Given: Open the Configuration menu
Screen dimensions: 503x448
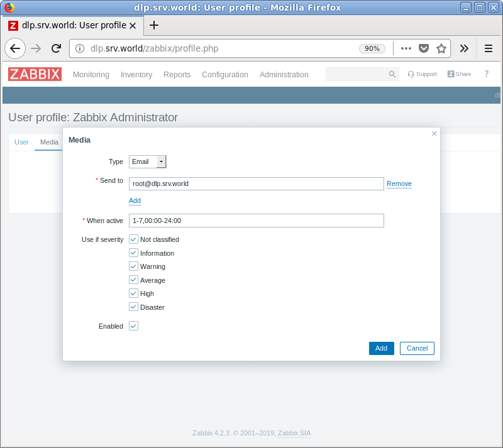Looking at the screenshot, I should [x=225, y=74].
